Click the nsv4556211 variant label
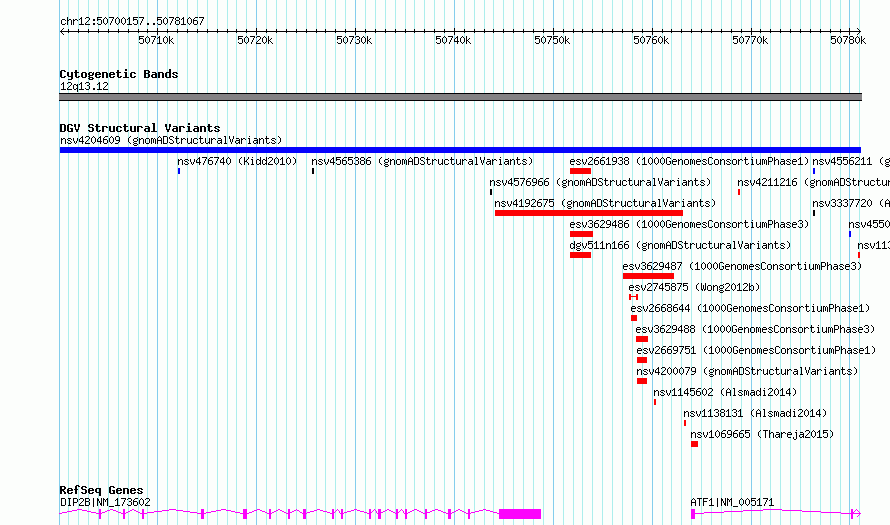This screenshot has width=890, height=525. 851,161
